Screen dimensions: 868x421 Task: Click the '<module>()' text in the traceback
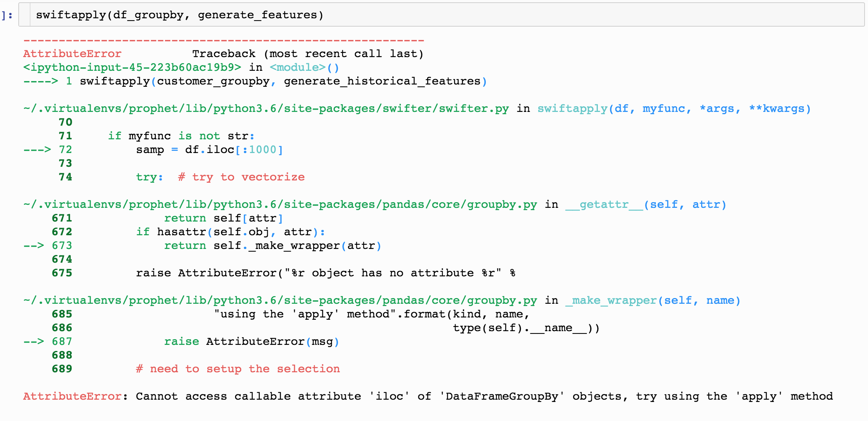click(304, 67)
